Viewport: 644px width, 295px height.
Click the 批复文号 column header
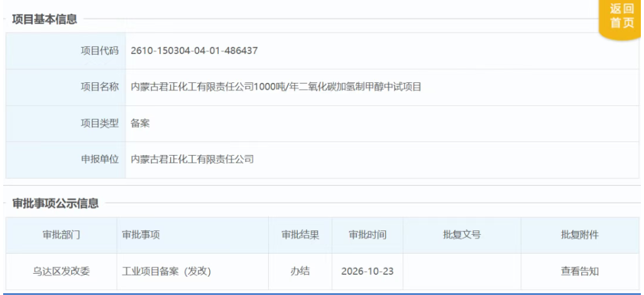pos(462,235)
